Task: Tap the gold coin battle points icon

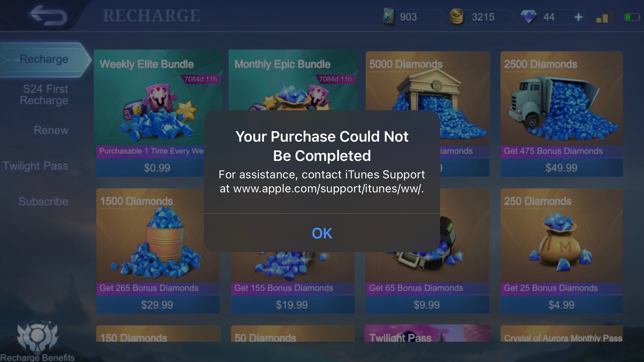Action: (x=457, y=17)
